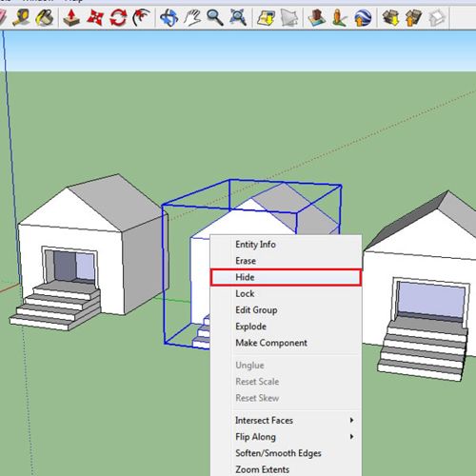Choose Erase in the context menu
This screenshot has height=476, width=476.
coord(286,261)
